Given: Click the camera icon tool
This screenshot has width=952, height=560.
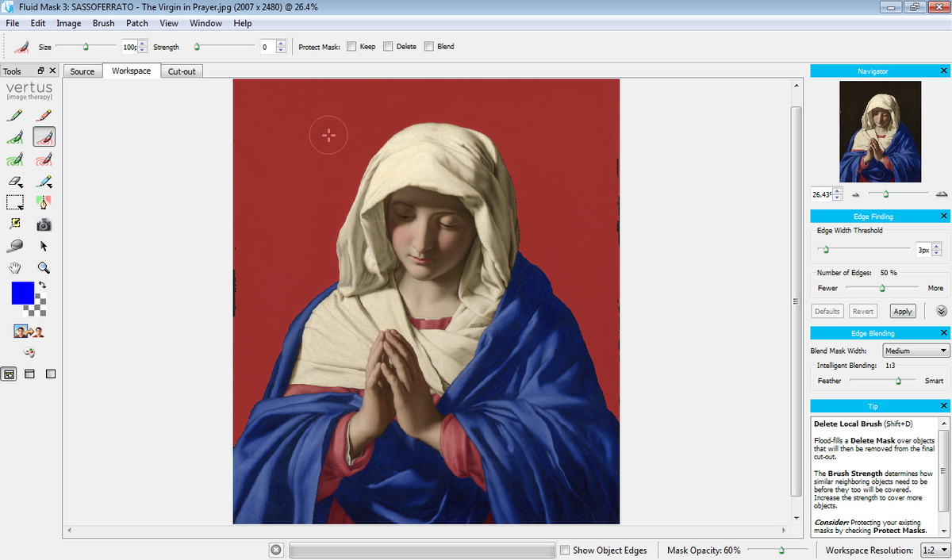Looking at the screenshot, I should (x=44, y=224).
